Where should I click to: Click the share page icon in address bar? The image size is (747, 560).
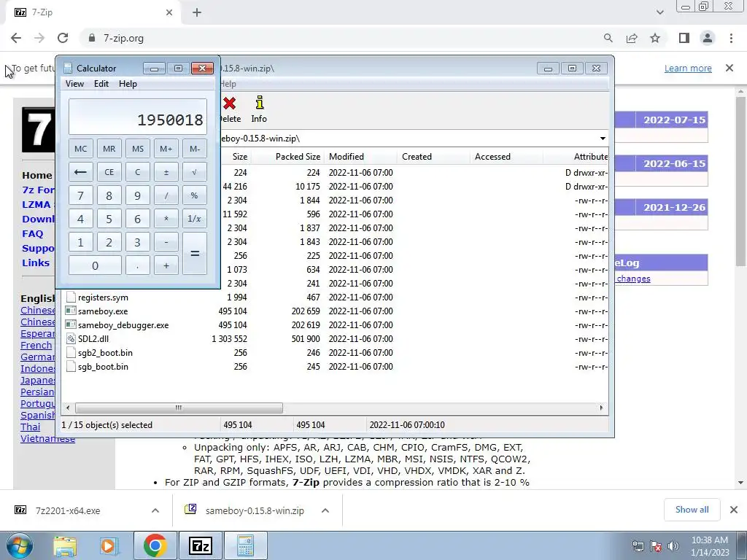pyautogui.click(x=632, y=38)
